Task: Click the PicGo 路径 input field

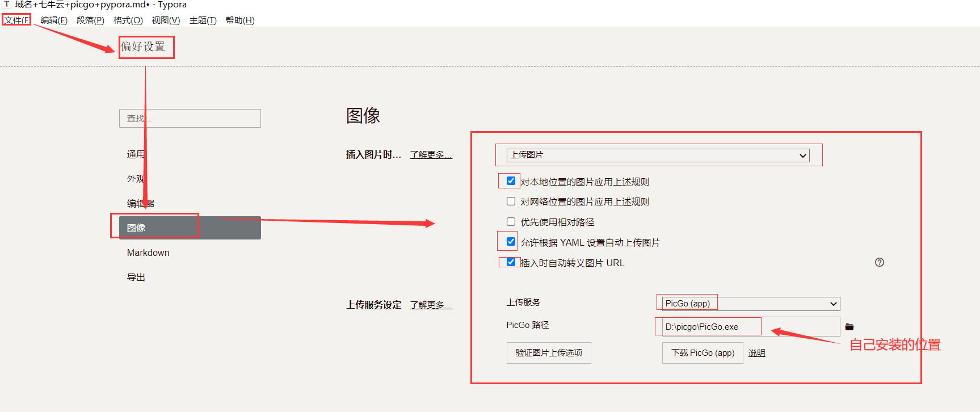Action: tap(751, 327)
